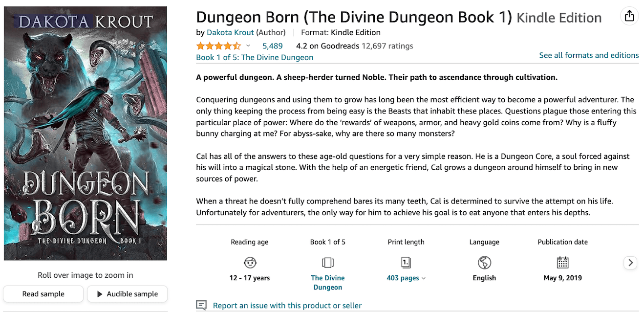The height and width of the screenshot is (312, 644).
Task: Click the share icon
Action: pyautogui.click(x=629, y=16)
